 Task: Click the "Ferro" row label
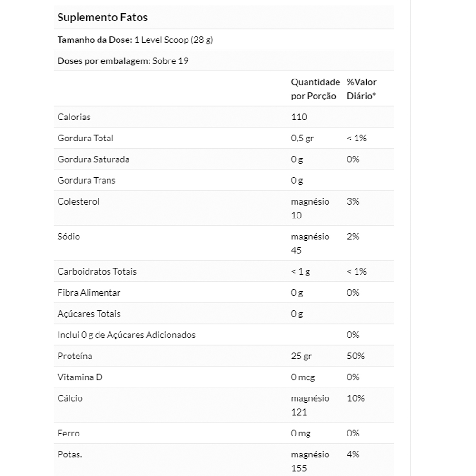click(x=69, y=433)
